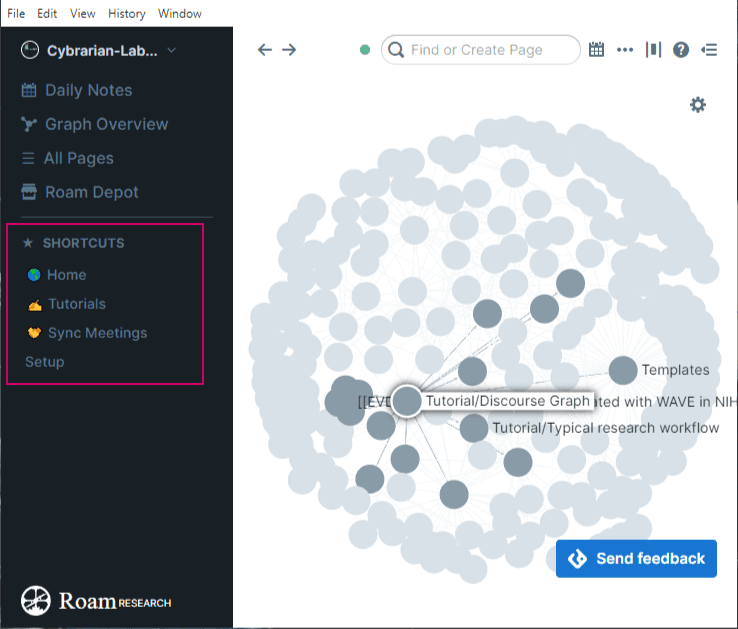
Task: Click the Cybrarian-Lab graph avatar icon
Action: (30, 50)
